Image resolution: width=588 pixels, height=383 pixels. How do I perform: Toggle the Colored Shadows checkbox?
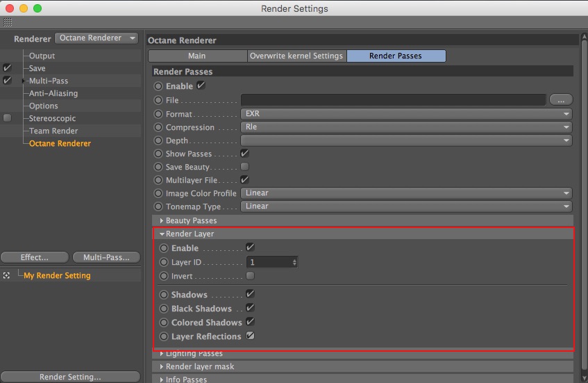tap(250, 321)
